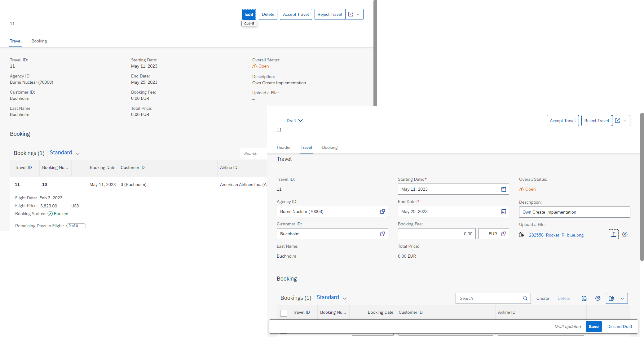Select Header tab in draft window
644x337 pixels.
point(284,147)
